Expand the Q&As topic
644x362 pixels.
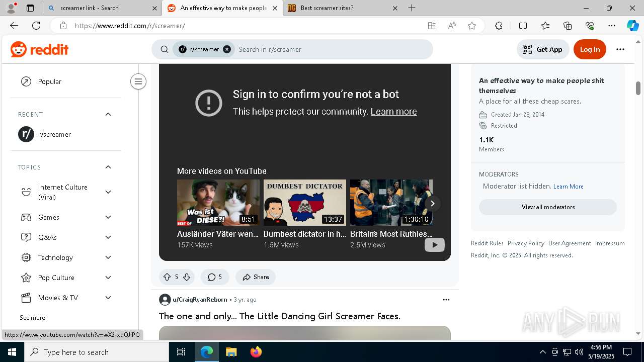click(108, 237)
